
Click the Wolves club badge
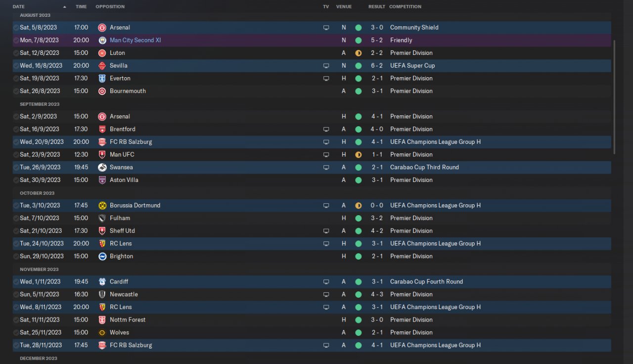102,332
